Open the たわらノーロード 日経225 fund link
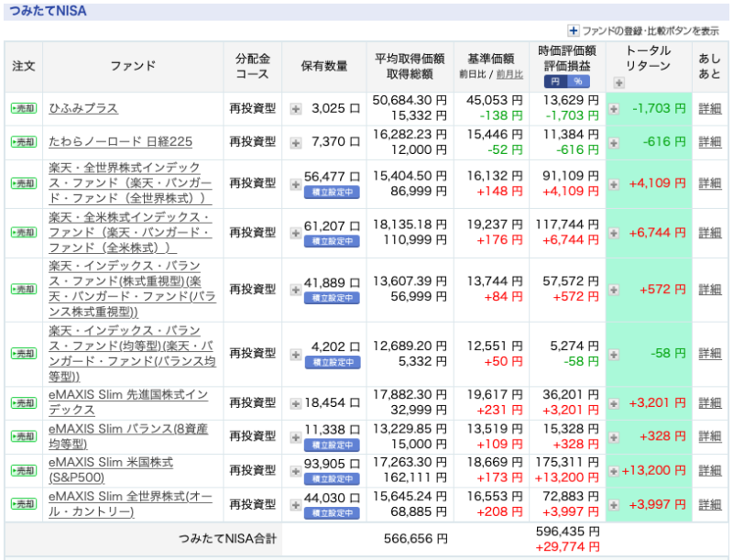 pyautogui.click(x=120, y=142)
